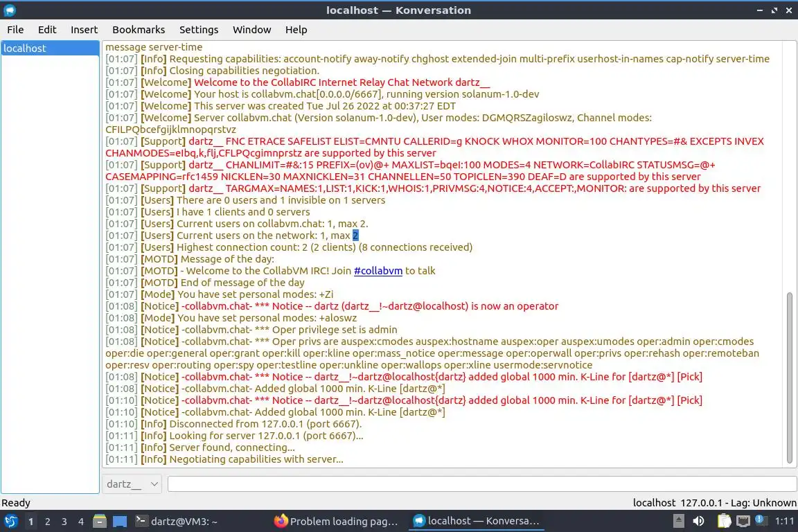The width and height of the screenshot is (798, 532).
Task: Click the message input field
Action: [x=482, y=484]
